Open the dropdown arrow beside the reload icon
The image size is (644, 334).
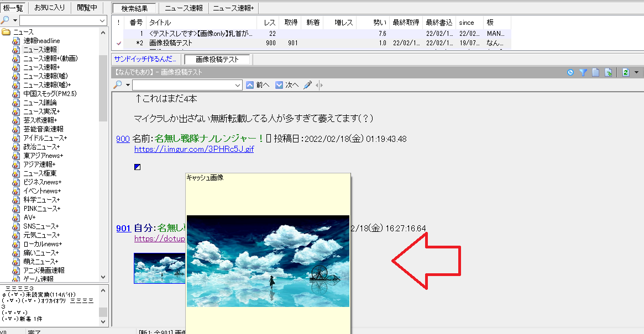pyautogui.click(x=637, y=73)
